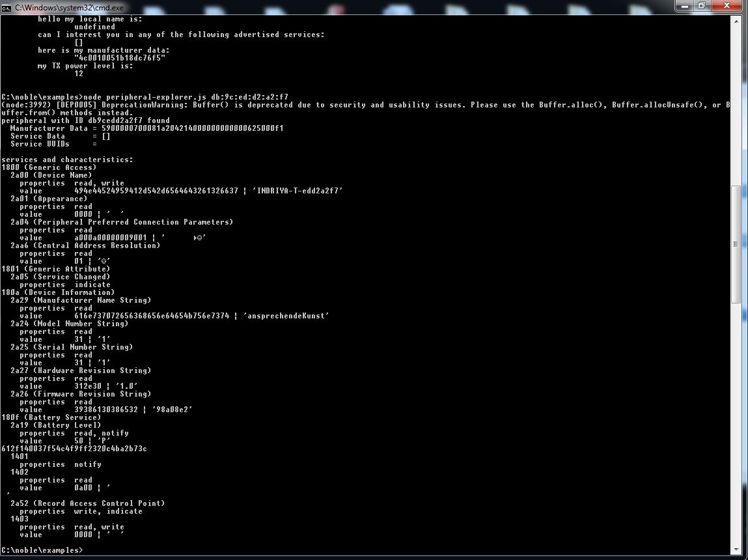Click the red close control of cmd.exe

click(x=726, y=6)
